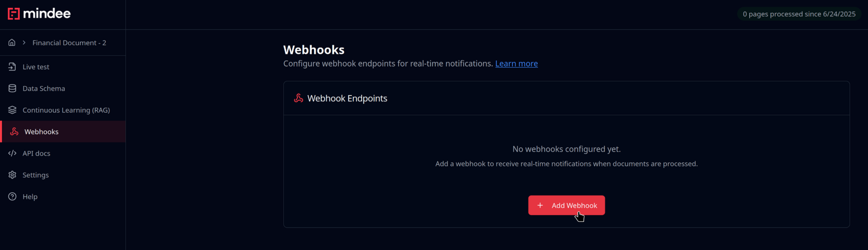Viewport: 868px width, 250px height.
Task: Follow the Learn more link
Action: click(x=516, y=64)
